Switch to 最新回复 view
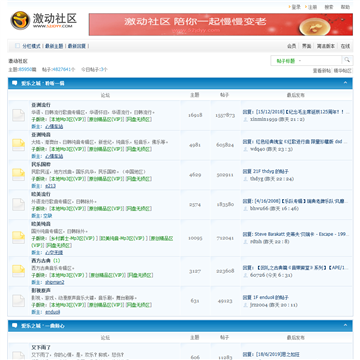The image size is (360, 360). 77,46
